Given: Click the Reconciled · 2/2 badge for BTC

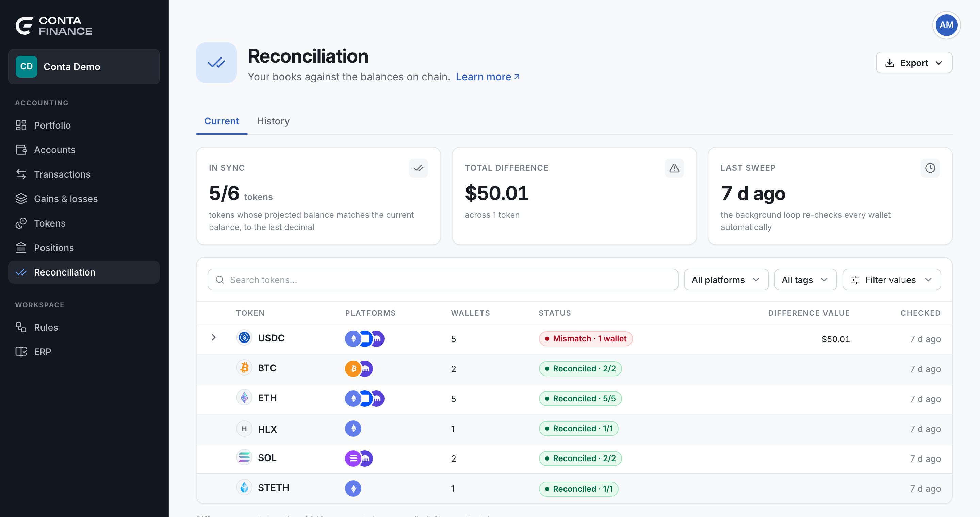Looking at the screenshot, I should coord(580,369).
